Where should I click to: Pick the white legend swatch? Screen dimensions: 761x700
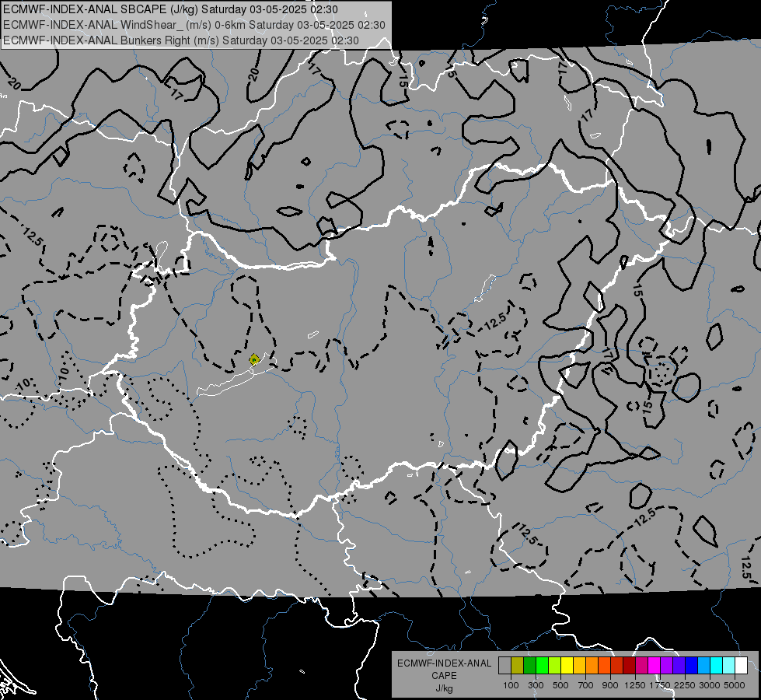742,666
